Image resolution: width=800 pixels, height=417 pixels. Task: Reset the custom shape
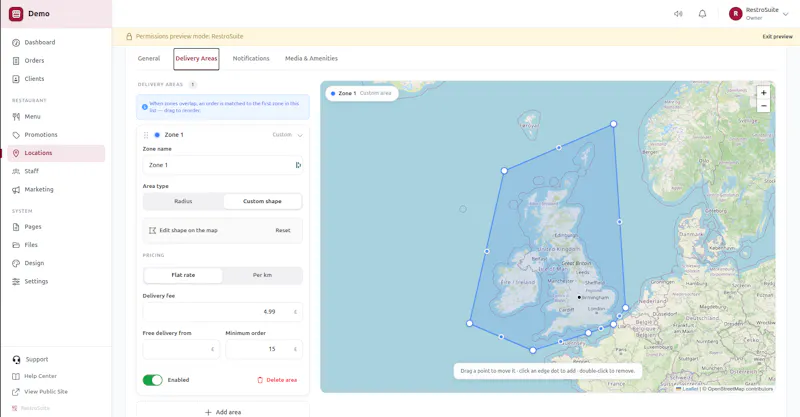283,231
